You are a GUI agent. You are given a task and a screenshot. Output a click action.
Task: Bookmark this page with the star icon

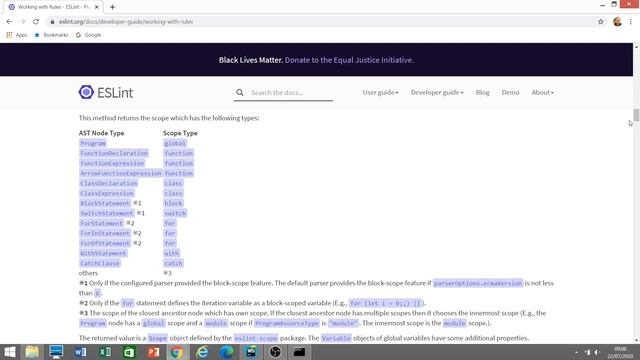coord(601,22)
